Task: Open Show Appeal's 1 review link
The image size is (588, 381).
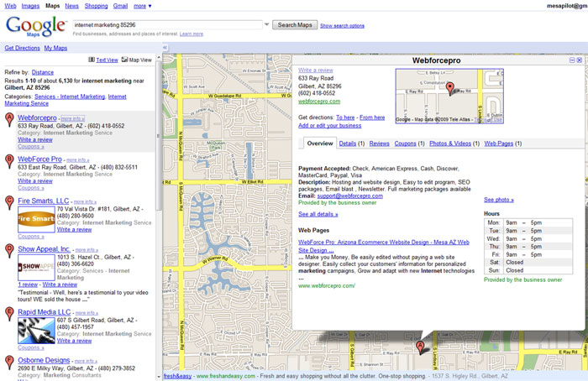Action: (x=28, y=284)
